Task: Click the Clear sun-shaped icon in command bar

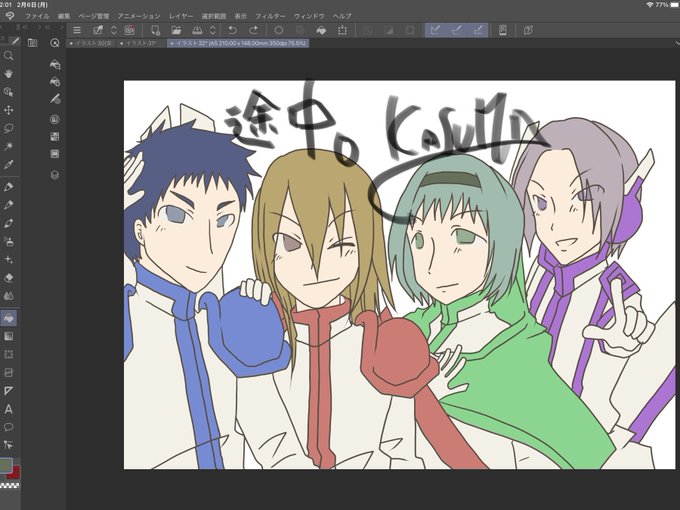Action: (279, 30)
